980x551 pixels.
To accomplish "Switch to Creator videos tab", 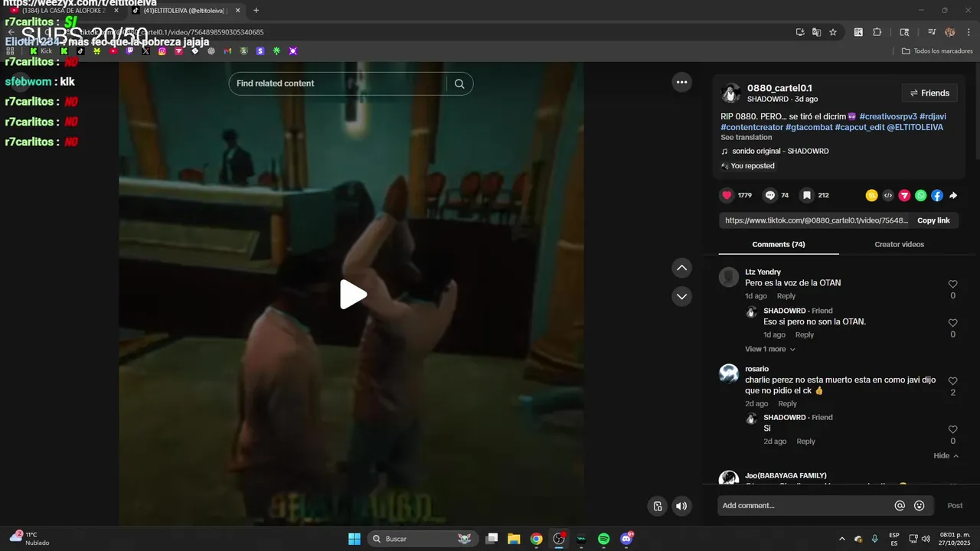I will (900, 244).
